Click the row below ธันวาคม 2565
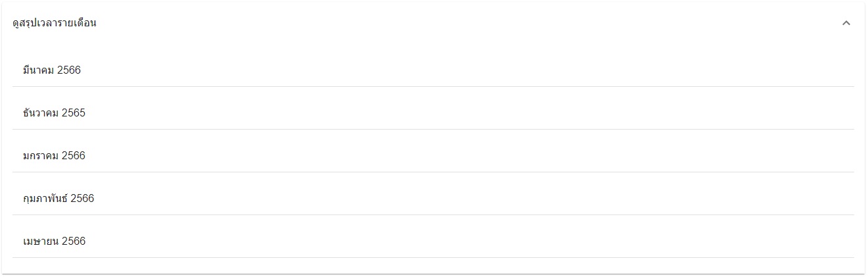The image size is (868, 277). point(433,155)
